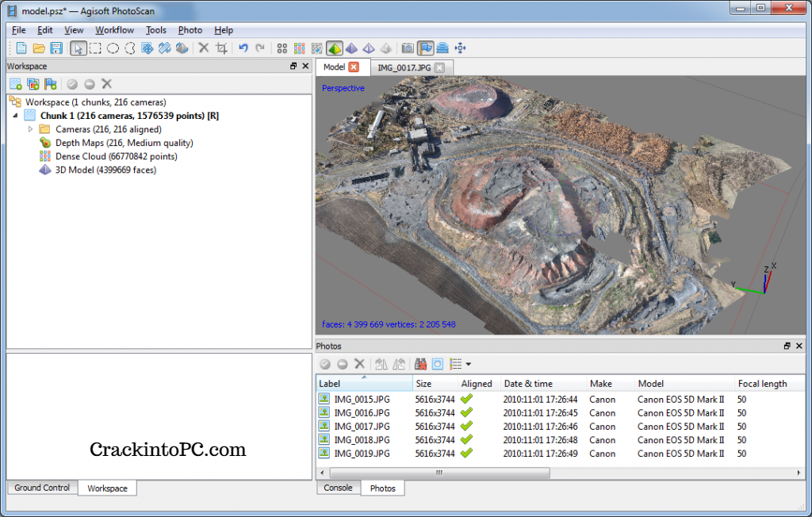Open a project with the folder icon

click(39, 48)
